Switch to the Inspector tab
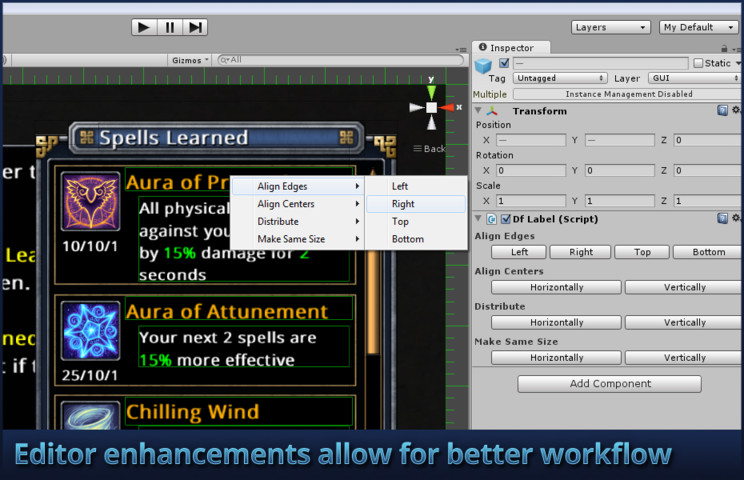This screenshot has height=480, width=744. tap(511, 47)
